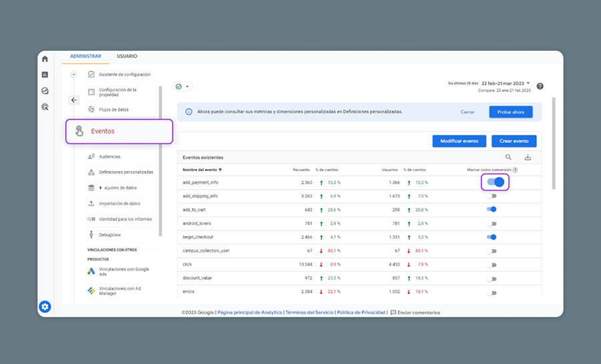Viewport: 601px width, 364px height.
Task: Click the Admin gear icon at bottom left
Action: tap(45, 307)
